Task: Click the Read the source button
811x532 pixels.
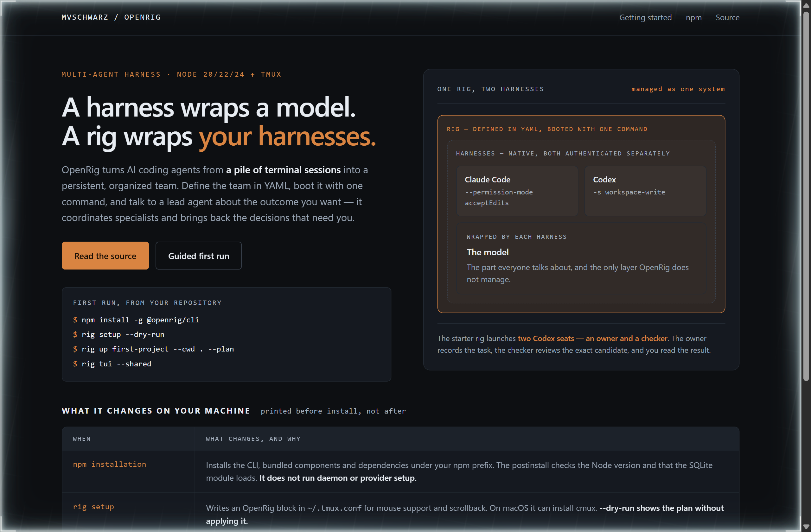Action: point(105,256)
